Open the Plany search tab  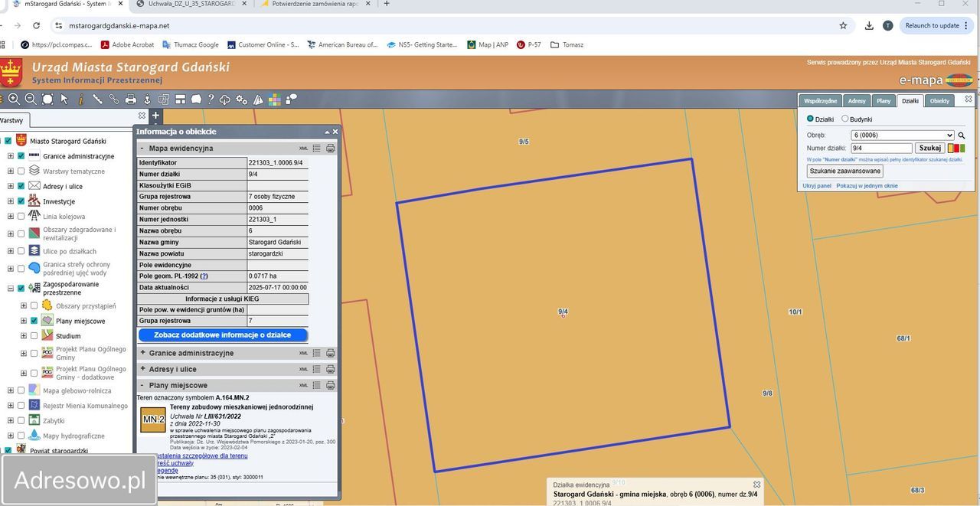point(884,101)
